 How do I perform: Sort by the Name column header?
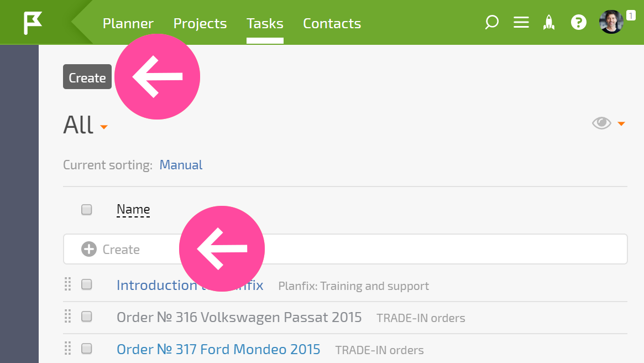click(x=133, y=209)
